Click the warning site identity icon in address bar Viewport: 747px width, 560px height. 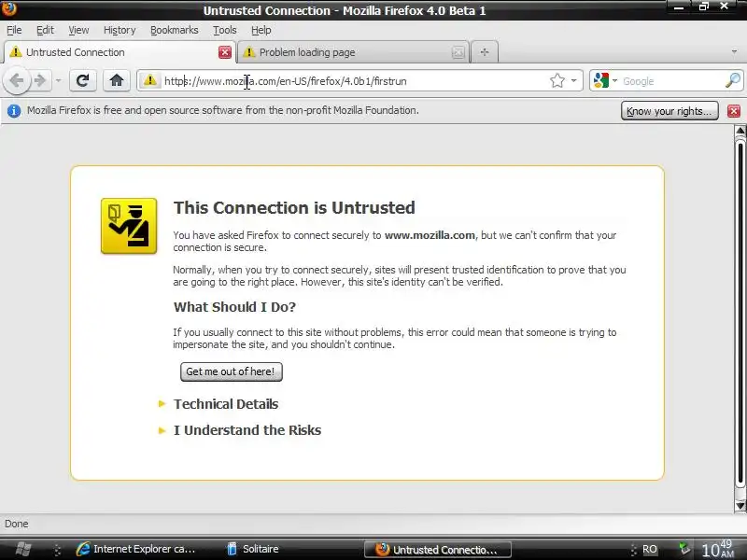pos(150,80)
